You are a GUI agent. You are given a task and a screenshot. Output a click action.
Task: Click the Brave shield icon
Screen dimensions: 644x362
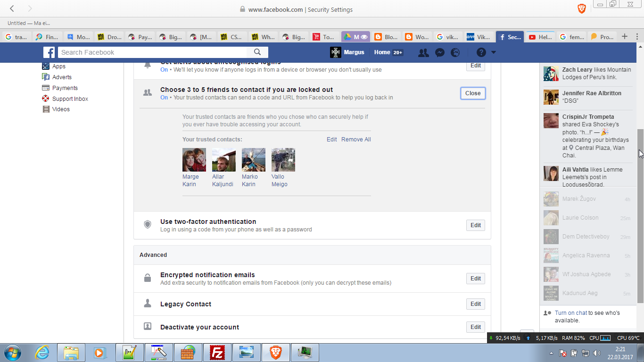pos(582,8)
